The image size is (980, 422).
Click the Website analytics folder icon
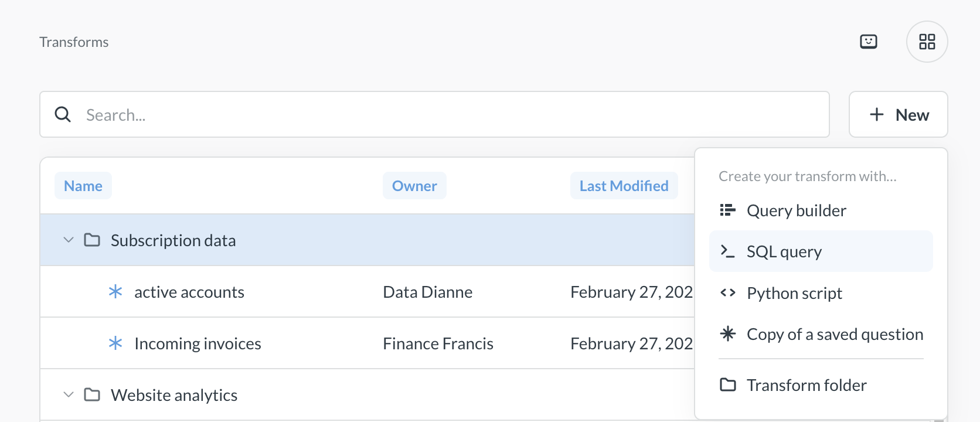pos(92,394)
